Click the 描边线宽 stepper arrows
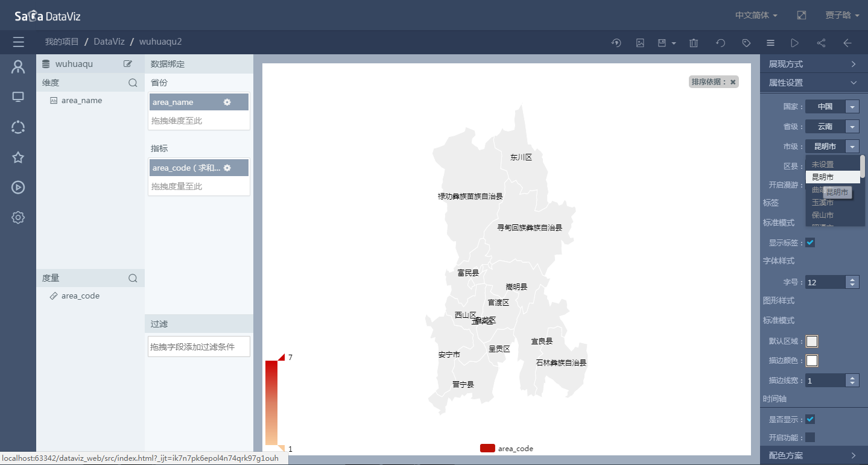This screenshot has height=465, width=868. click(x=852, y=381)
